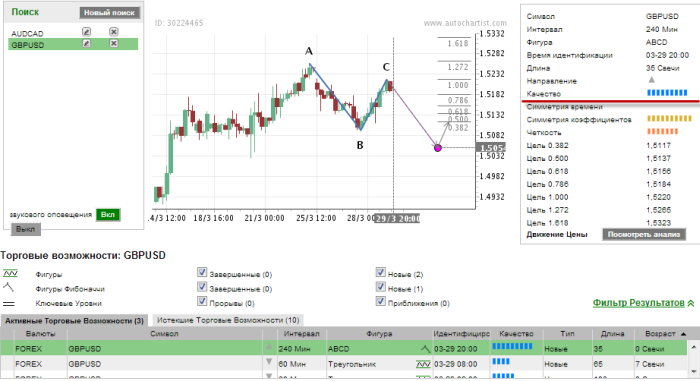Screen dimensions: 700x381
Task: Toggle Прорывы (0) checkbox
Action: point(202,301)
